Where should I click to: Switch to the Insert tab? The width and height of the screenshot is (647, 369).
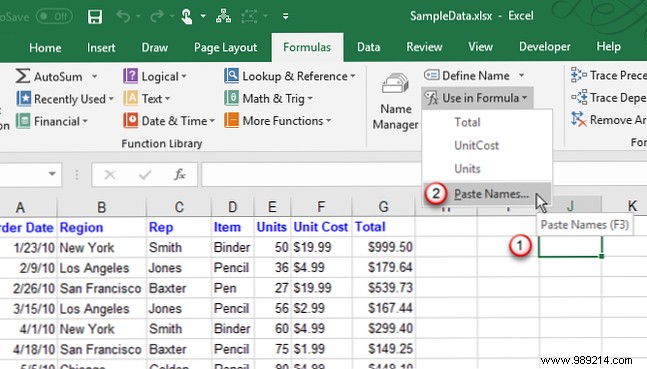pos(101,47)
